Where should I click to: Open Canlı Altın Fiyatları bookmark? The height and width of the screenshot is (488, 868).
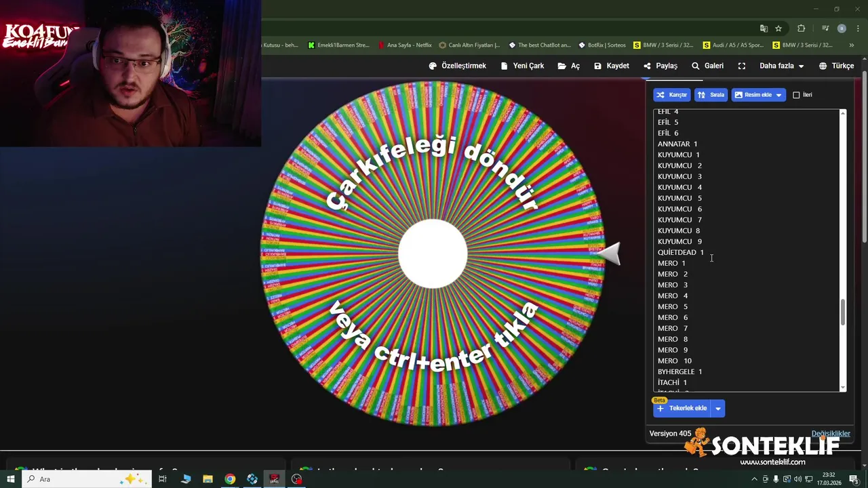point(469,45)
